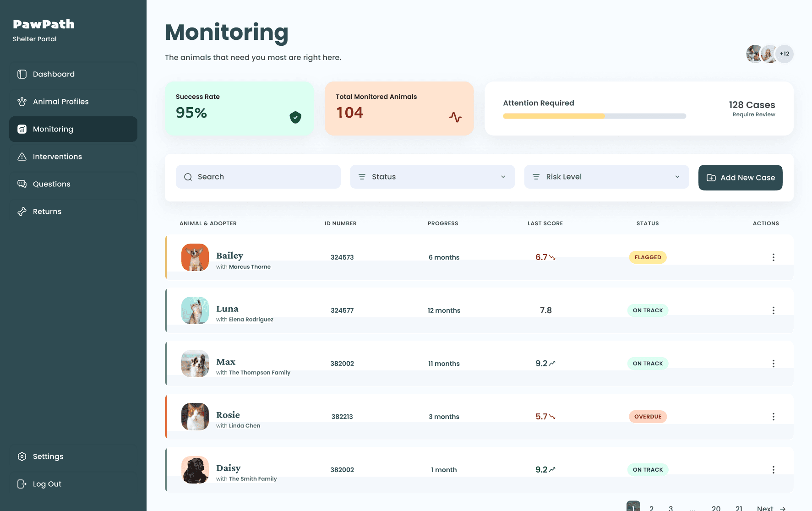
Task: Click the Add New Case button
Action: (x=740, y=178)
